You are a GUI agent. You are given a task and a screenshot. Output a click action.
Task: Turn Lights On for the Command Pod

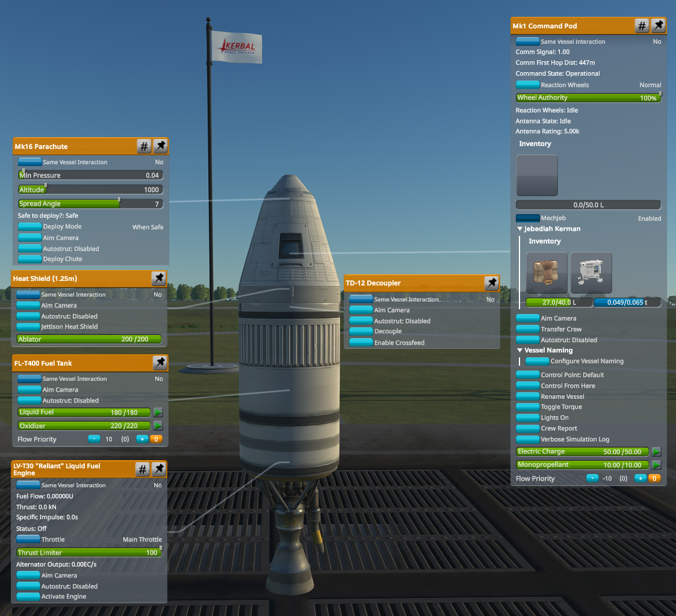coord(528,417)
